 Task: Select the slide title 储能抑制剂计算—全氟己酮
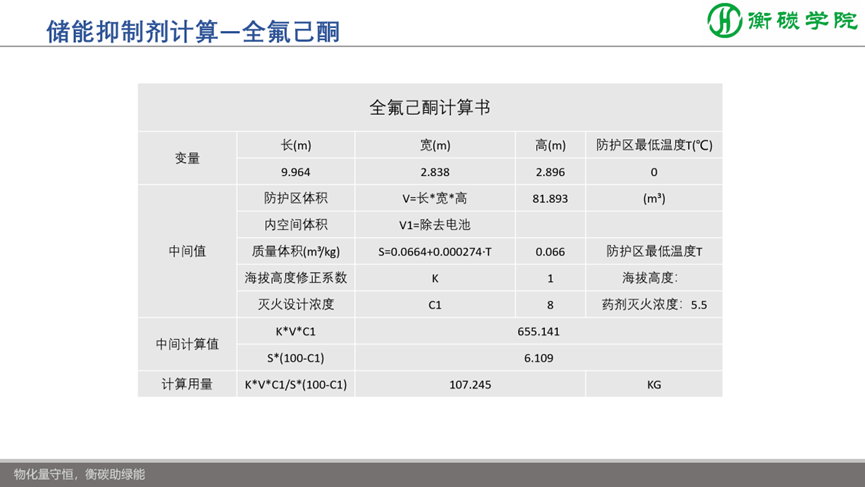(193, 31)
